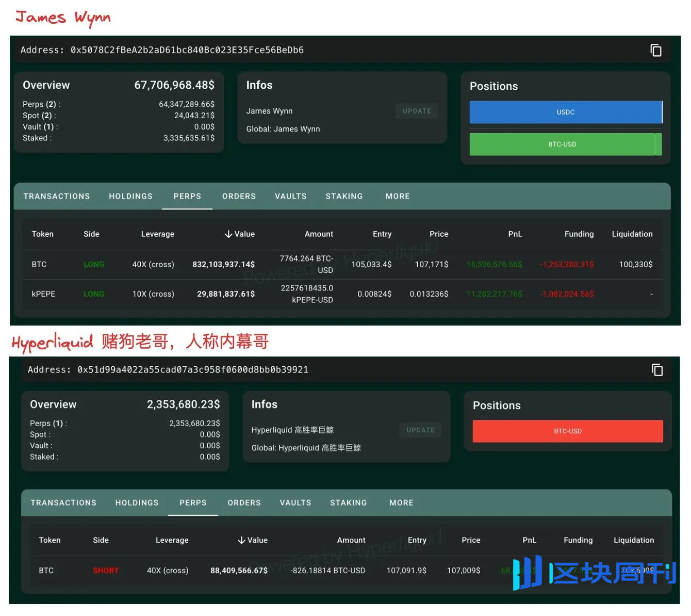Select the blue USDC position bar
Screen dimensions: 691x616
coord(566,112)
